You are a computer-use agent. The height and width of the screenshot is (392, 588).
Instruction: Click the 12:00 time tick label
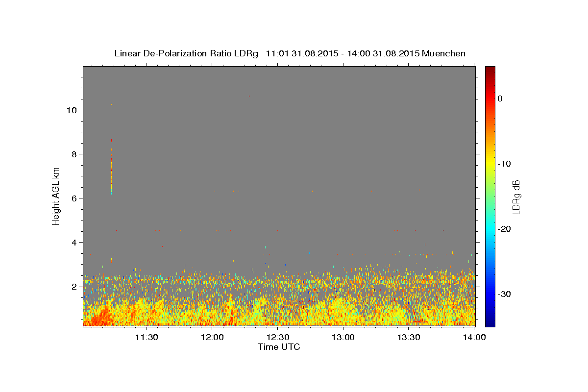pos(212,337)
